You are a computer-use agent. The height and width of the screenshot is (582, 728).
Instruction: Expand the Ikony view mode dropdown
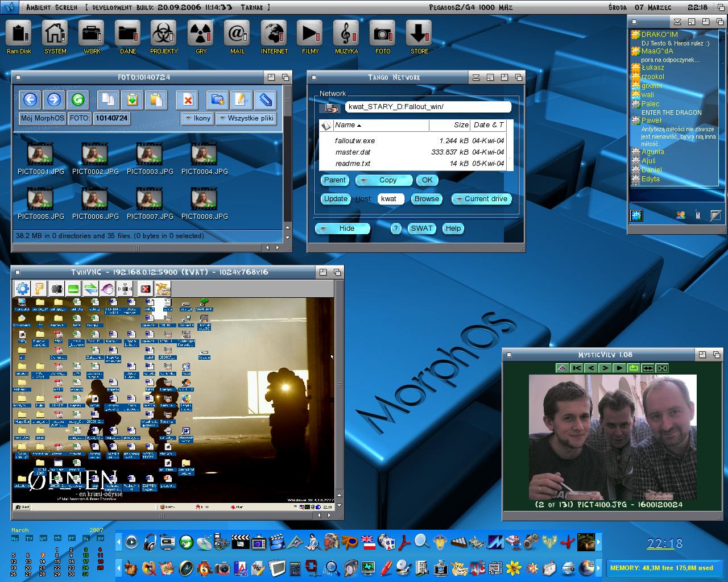point(197,118)
